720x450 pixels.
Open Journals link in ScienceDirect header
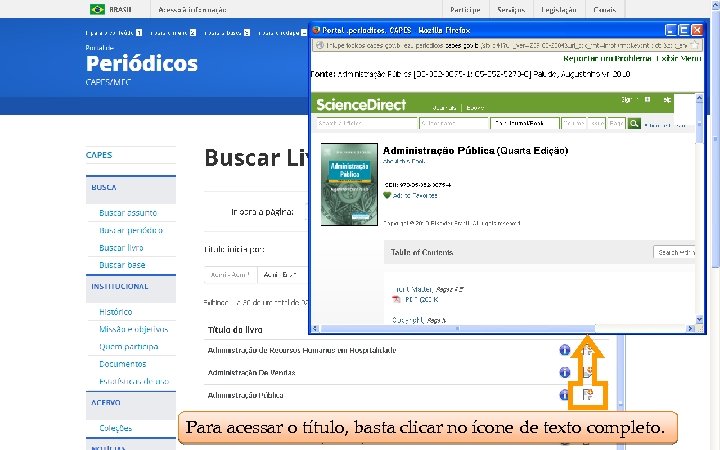coord(444,107)
